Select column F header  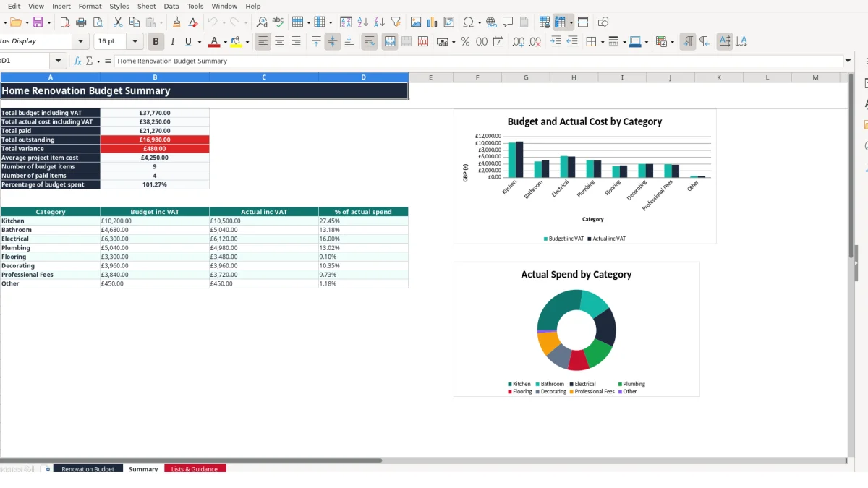pyautogui.click(x=477, y=77)
